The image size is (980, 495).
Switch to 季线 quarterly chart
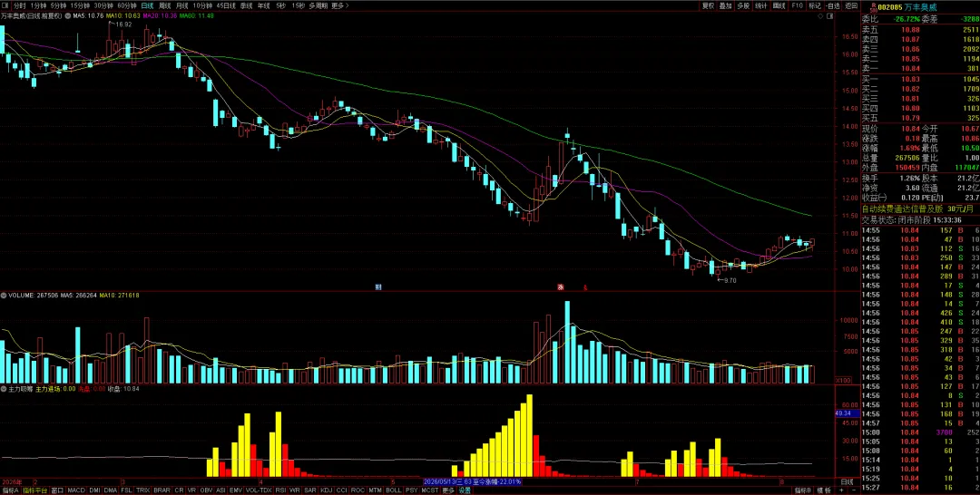[246, 5]
